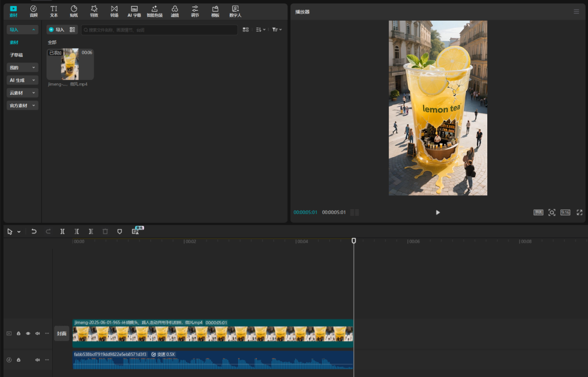Viewport: 588px width, 377px height.
Task: Add a marker with the shield icon
Action: (x=120, y=232)
